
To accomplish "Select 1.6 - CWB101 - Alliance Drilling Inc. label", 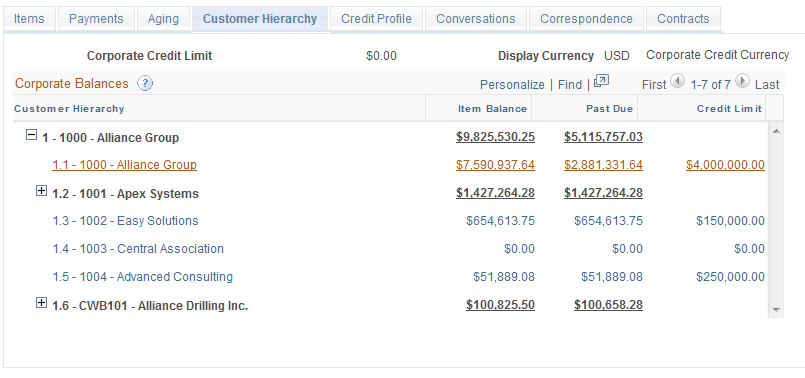I will 150,306.
